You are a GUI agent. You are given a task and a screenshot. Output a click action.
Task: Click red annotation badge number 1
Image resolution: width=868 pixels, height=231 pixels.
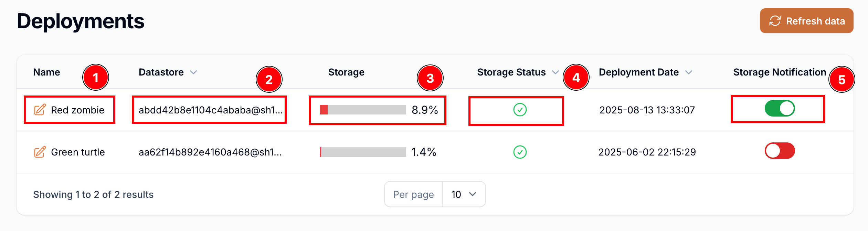click(96, 78)
